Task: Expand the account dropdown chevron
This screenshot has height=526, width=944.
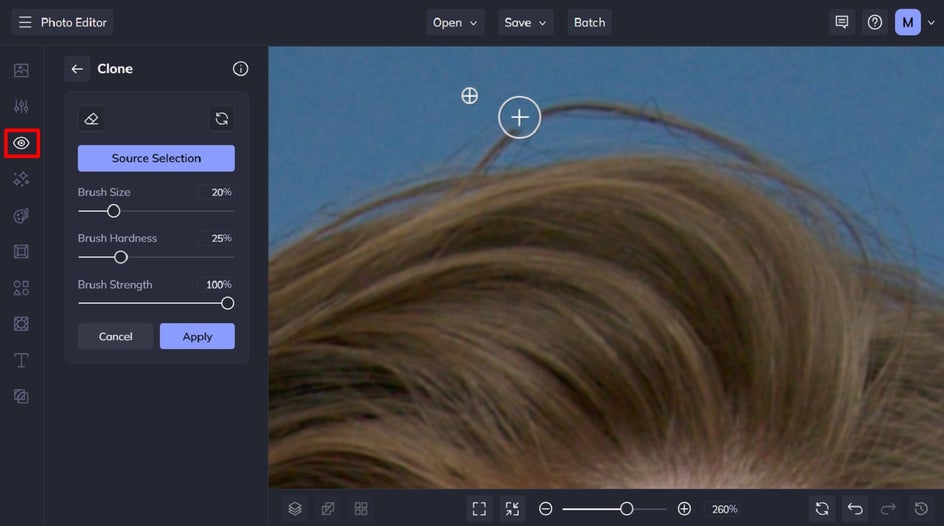Action: pyautogui.click(x=931, y=23)
